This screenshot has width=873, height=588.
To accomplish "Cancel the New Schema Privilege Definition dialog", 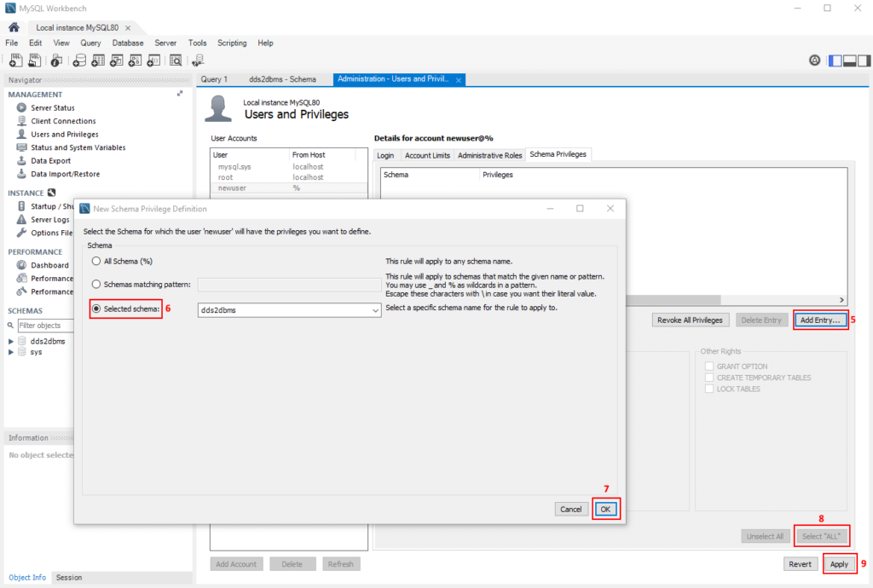I will point(570,509).
